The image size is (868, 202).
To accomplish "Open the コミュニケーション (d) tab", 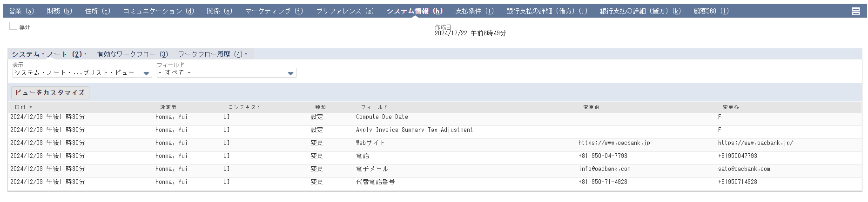I will pyautogui.click(x=158, y=11).
